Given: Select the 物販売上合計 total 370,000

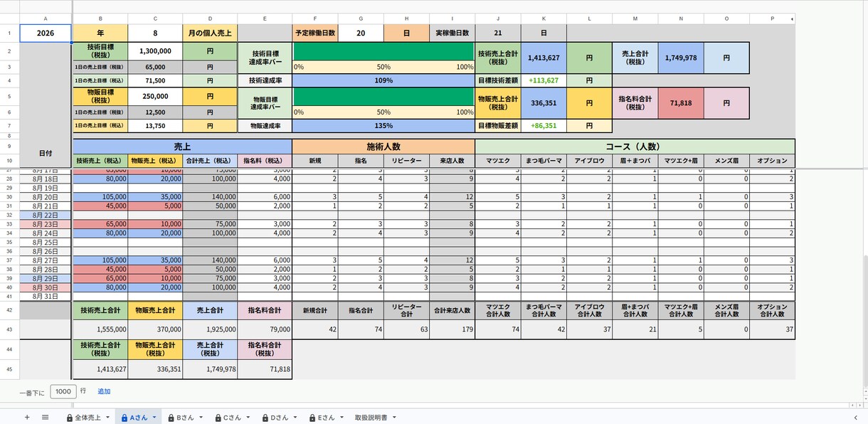Looking at the screenshot, I should (x=155, y=329).
